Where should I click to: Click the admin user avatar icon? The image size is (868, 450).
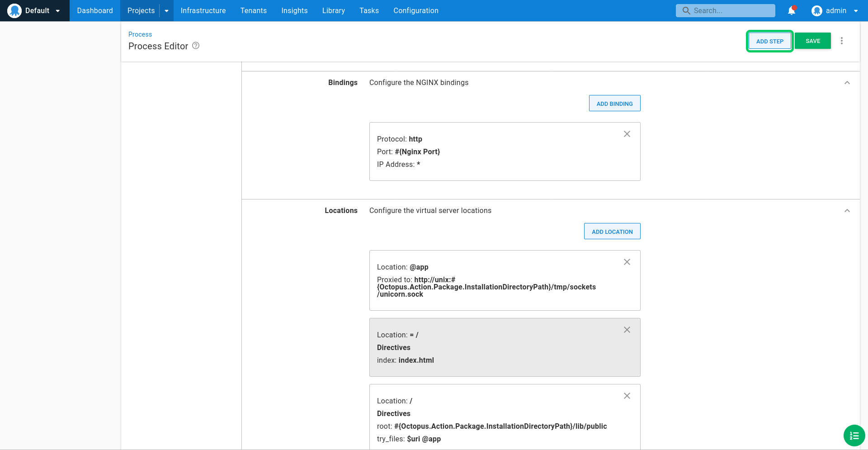coord(816,10)
